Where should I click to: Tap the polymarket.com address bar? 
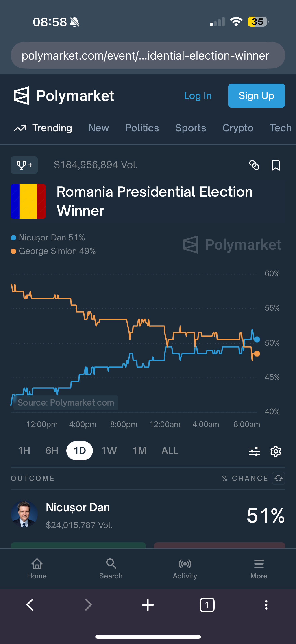pos(148,55)
